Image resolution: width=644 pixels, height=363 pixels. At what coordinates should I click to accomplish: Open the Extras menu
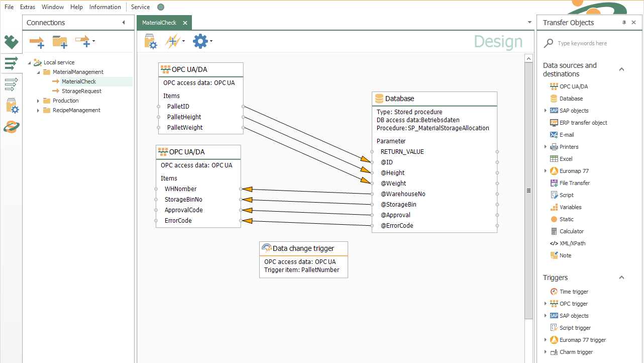(x=28, y=7)
